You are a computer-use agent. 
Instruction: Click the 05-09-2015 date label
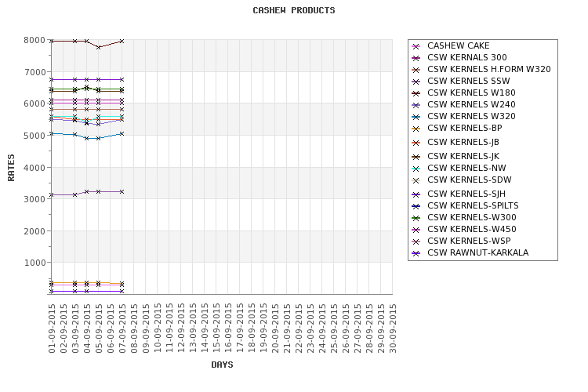[x=99, y=328]
